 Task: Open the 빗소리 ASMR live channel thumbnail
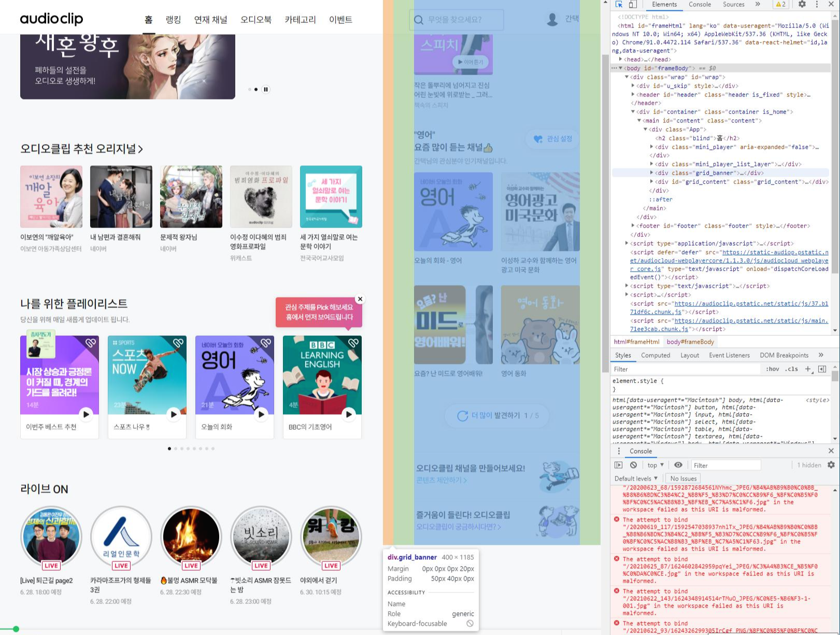click(261, 537)
